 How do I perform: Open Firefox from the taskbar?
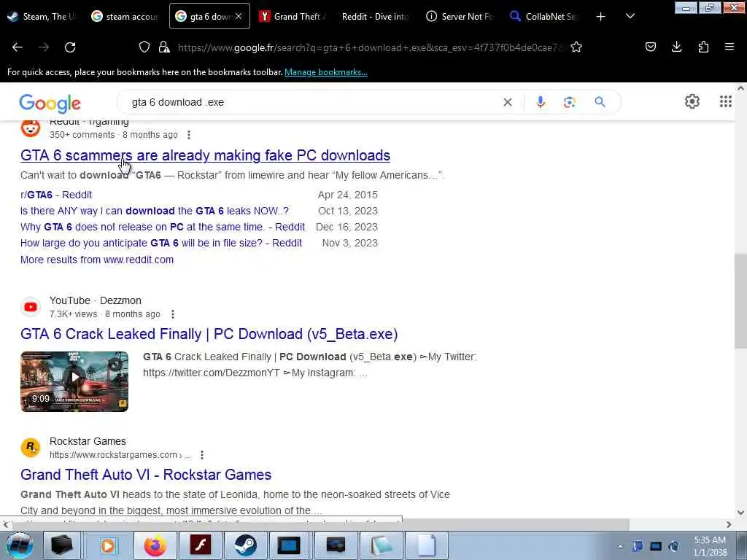coord(155,545)
